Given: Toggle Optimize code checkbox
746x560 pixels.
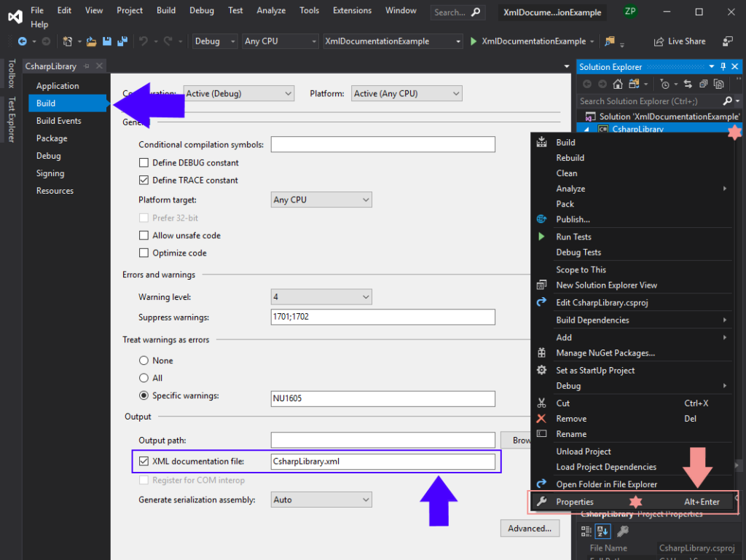Looking at the screenshot, I should (144, 253).
